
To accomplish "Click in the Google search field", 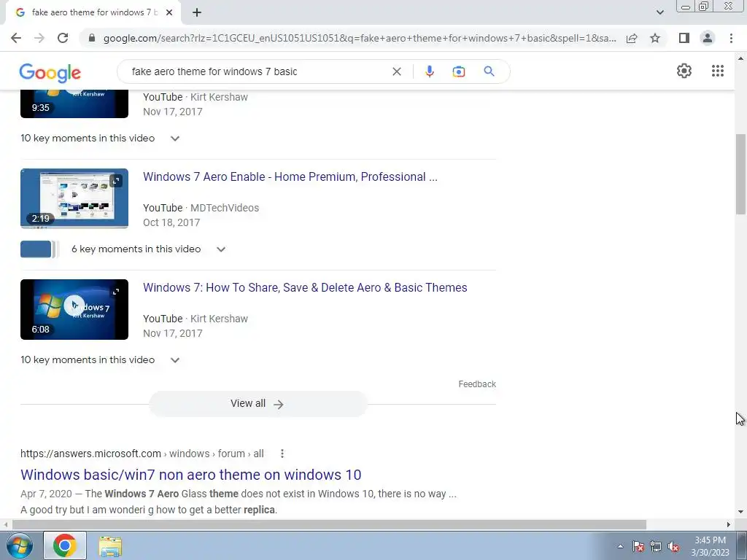I will point(258,71).
